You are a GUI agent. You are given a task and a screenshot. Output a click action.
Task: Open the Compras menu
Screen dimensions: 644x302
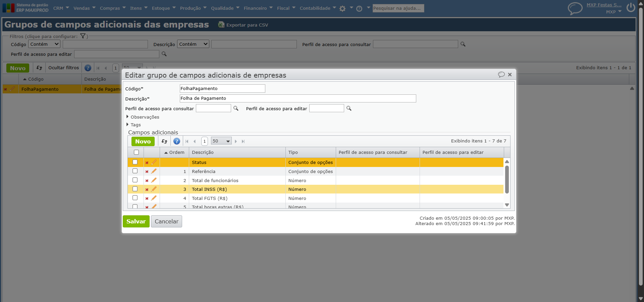click(113, 8)
